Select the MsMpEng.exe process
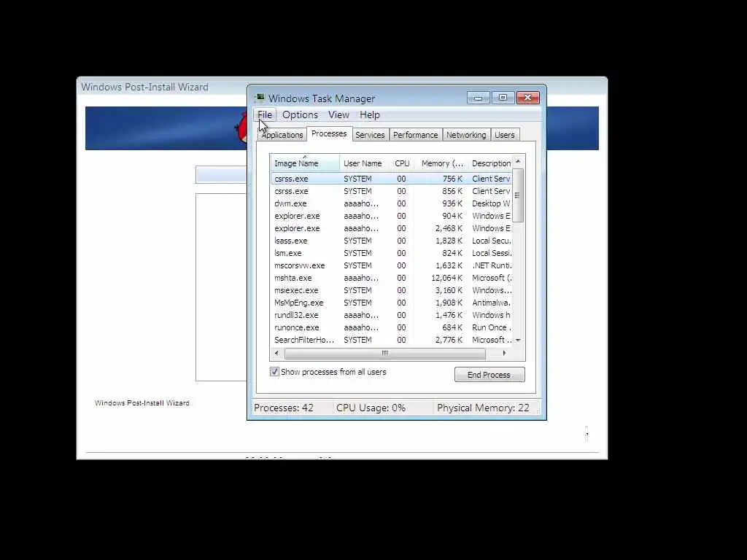Screen dimensions: 747x560 tap(392, 303)
